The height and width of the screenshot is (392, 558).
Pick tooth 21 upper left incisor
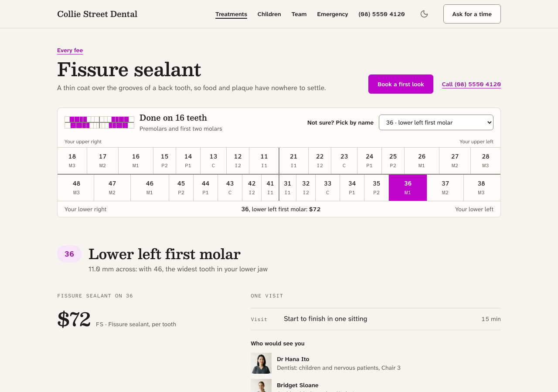294,161
